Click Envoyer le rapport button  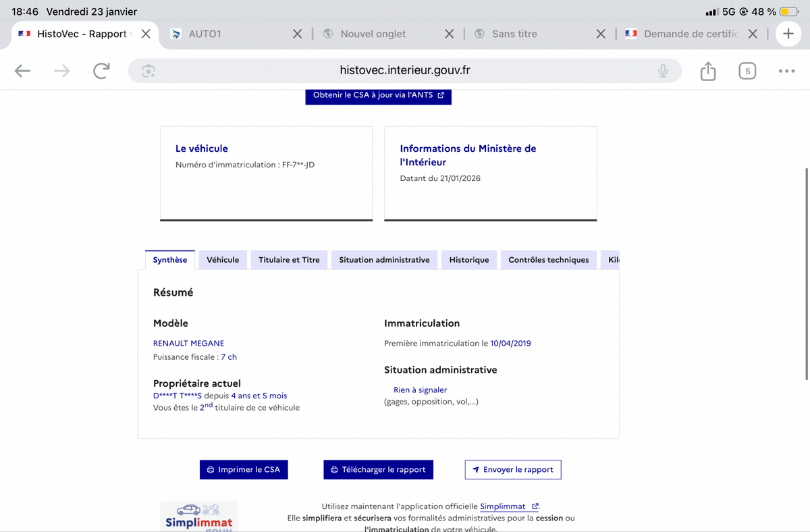point(512,470)
